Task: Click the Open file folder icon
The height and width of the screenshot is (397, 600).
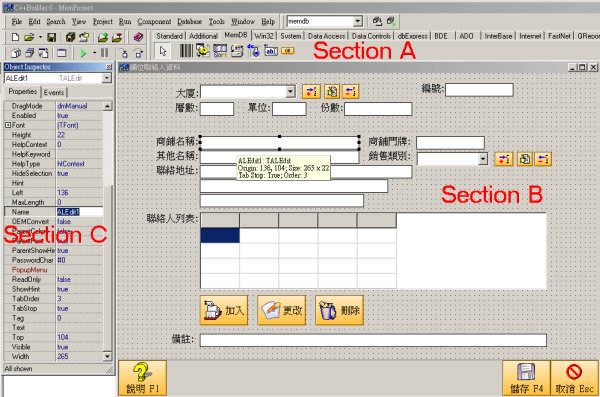Action: 29,37
